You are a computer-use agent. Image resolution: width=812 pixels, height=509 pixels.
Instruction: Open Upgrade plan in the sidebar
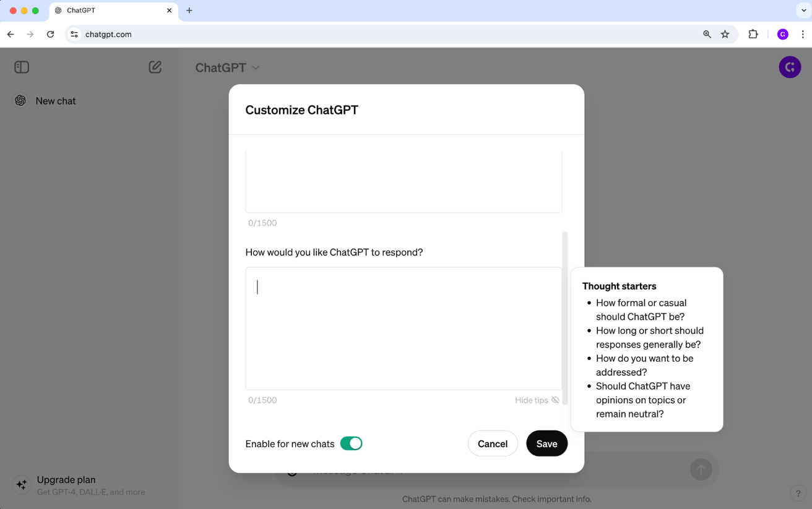click(90, 485)
